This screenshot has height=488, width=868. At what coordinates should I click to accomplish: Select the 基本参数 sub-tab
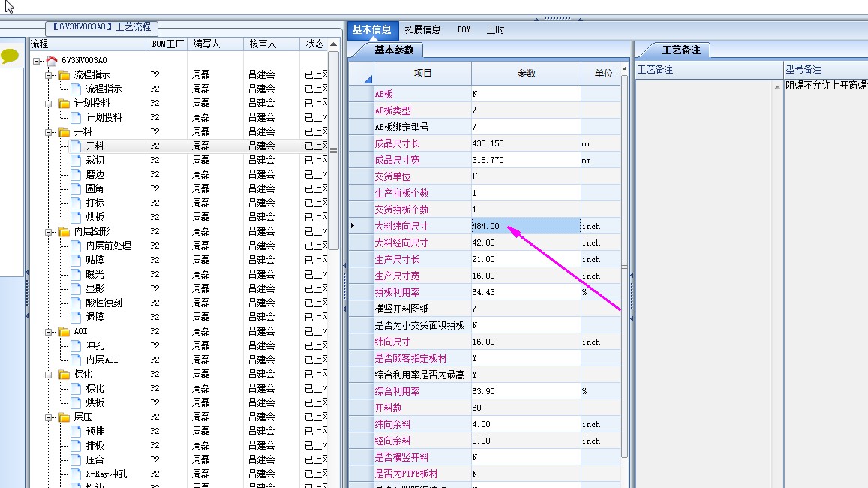pos(394,50)
